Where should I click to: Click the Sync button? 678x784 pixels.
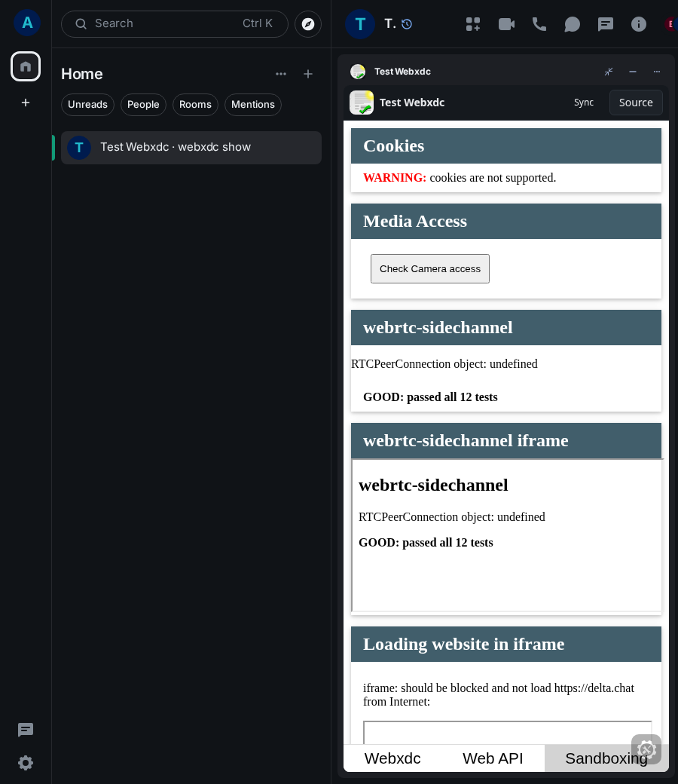584,103
